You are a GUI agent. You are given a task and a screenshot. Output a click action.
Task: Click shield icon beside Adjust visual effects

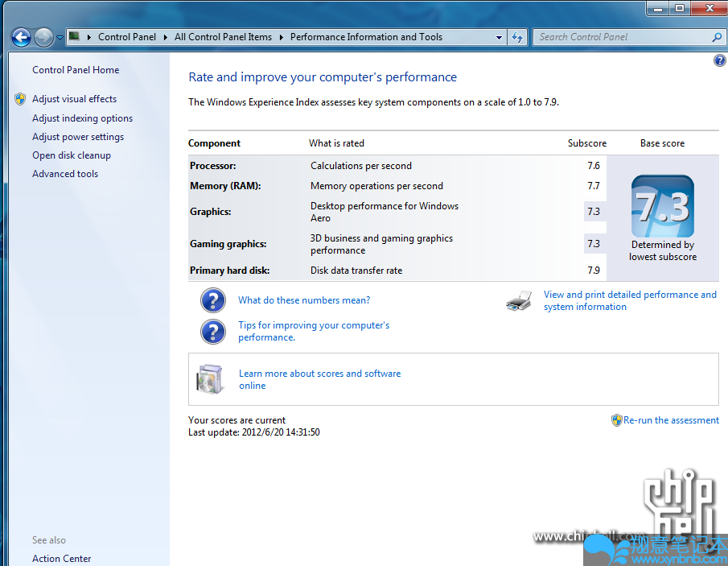pos(20,99)
